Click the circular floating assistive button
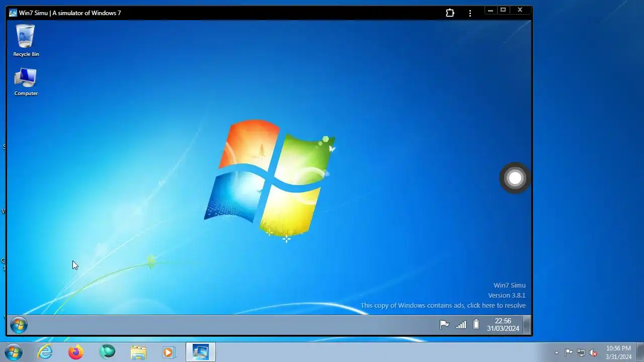 (x=515, y=177)
